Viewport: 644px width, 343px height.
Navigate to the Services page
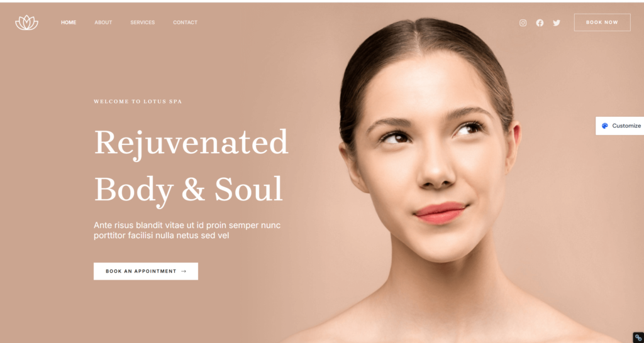(143, 23)
